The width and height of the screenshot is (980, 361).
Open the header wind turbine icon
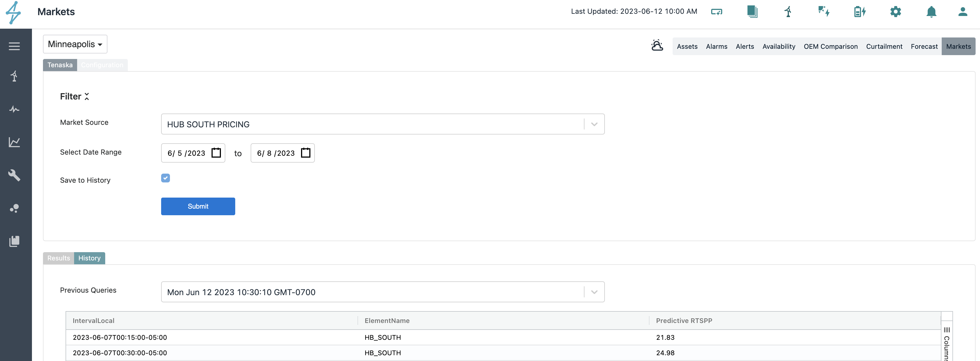tap(788, 11)
